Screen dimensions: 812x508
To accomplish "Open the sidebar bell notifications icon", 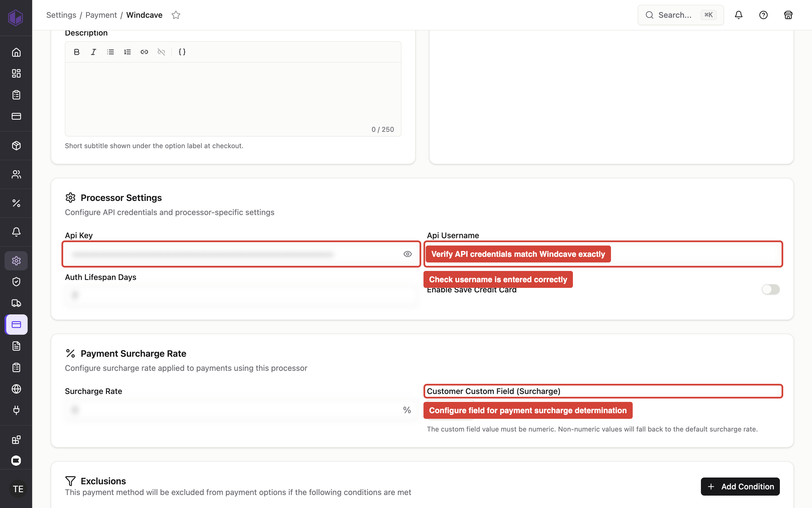I will coord(16,232).
